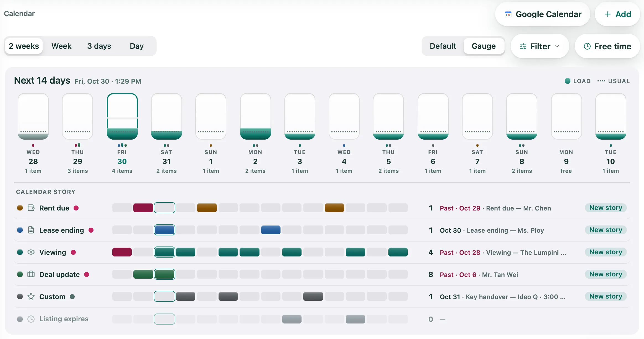Click the Deal update briefcase icon
Viewport: 644px width, 339px height.
(31, 274)
